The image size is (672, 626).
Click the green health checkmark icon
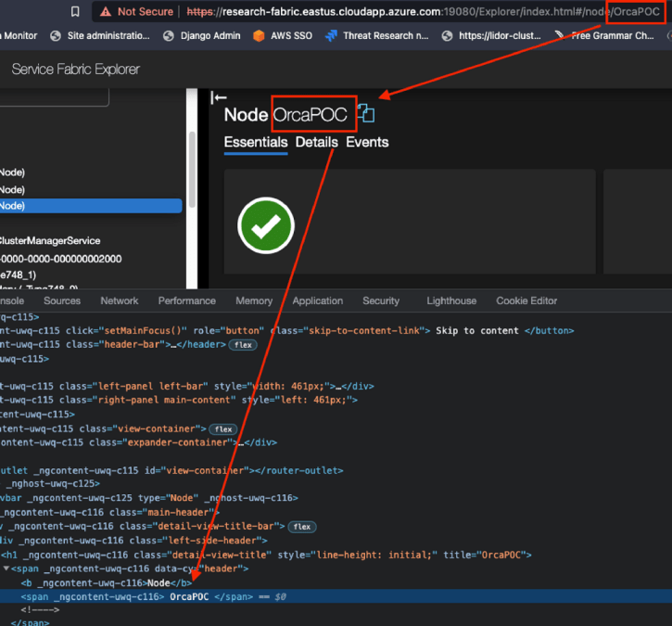266,225
